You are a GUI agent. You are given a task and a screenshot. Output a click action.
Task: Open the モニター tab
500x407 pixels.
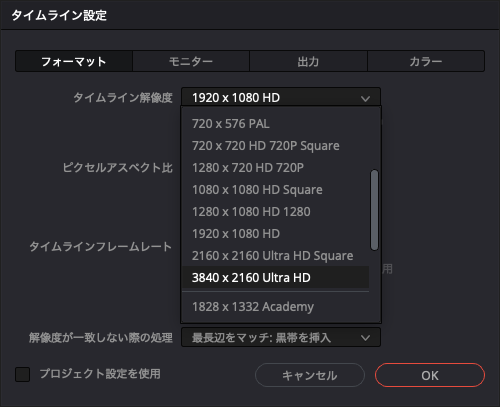coord(191,61)
